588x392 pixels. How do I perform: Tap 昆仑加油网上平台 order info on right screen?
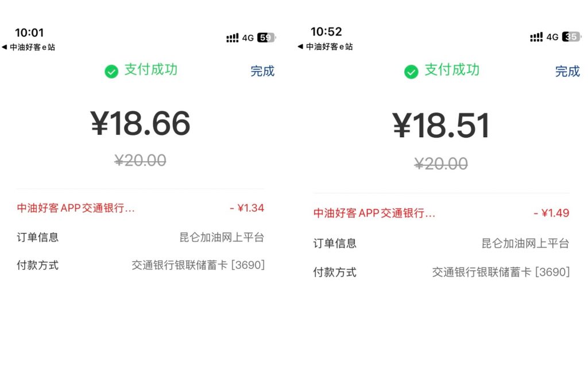[525, 243]
